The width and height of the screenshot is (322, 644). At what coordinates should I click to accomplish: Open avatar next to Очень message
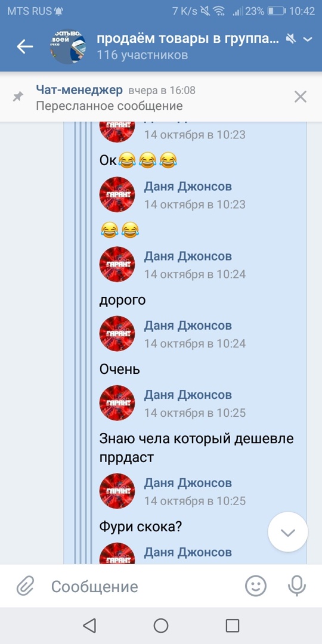117,333
